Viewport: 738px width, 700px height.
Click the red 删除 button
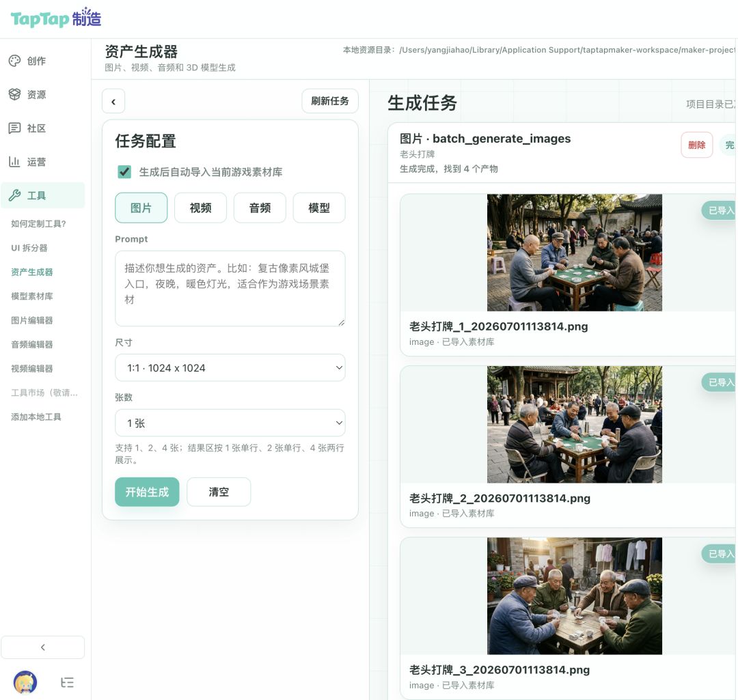pyautogui.click(x=696, y=145)
